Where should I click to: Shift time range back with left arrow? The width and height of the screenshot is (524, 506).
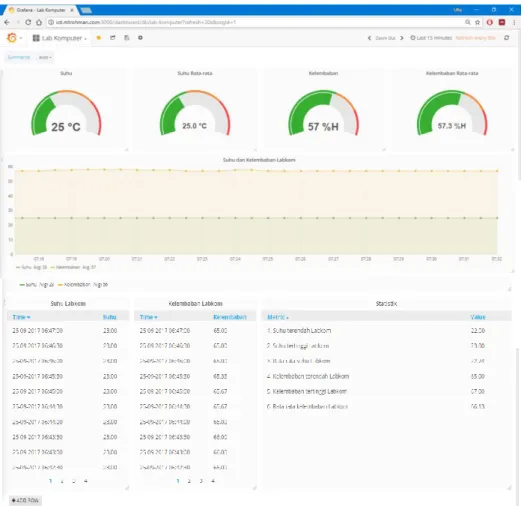pos(369,38)
